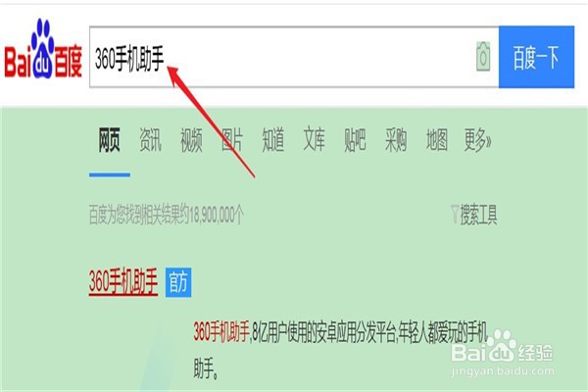Click the camera image-search icon

(x=483, y=57)
